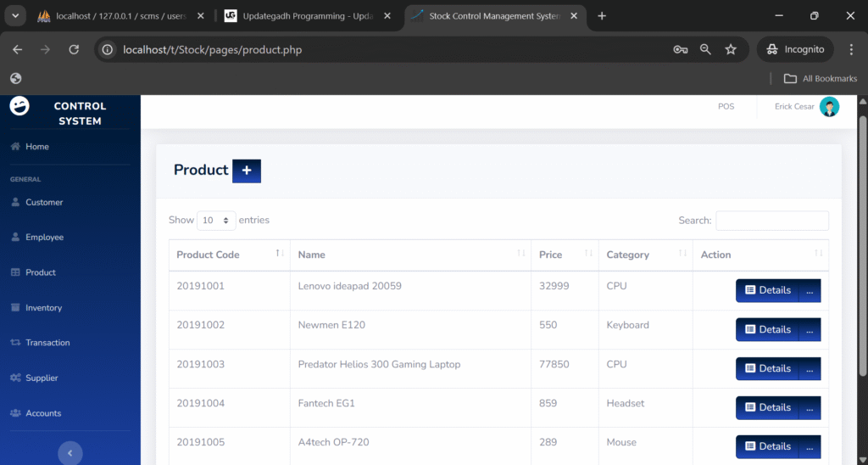This screenshot has height=465, width=868.
Task: Click the Home house icon
Action: click(15, 146)
